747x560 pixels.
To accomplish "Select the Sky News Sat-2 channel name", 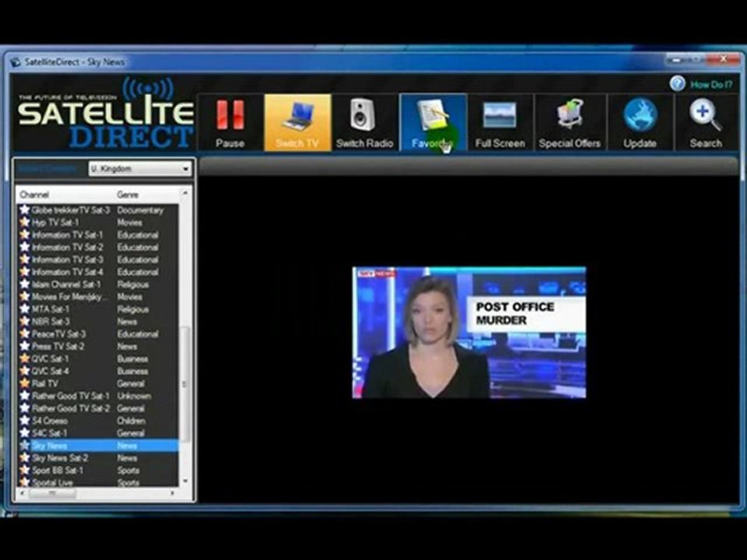I will pyautogui.click(x=60, y=458).
